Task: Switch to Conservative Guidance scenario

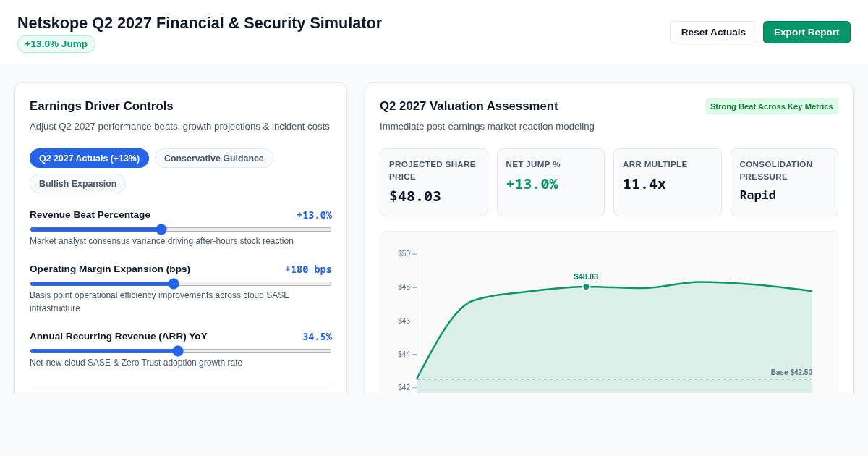Action: pos(214,158)
